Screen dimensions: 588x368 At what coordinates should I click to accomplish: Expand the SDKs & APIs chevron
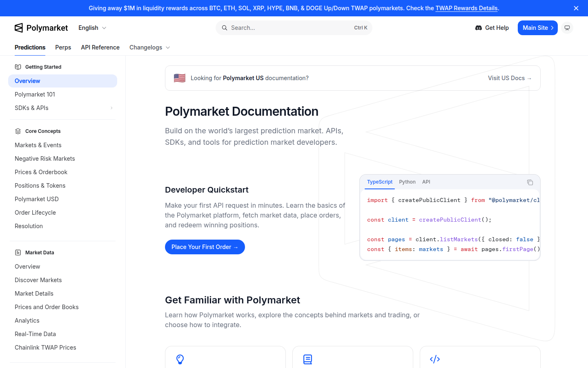point(111,108)
